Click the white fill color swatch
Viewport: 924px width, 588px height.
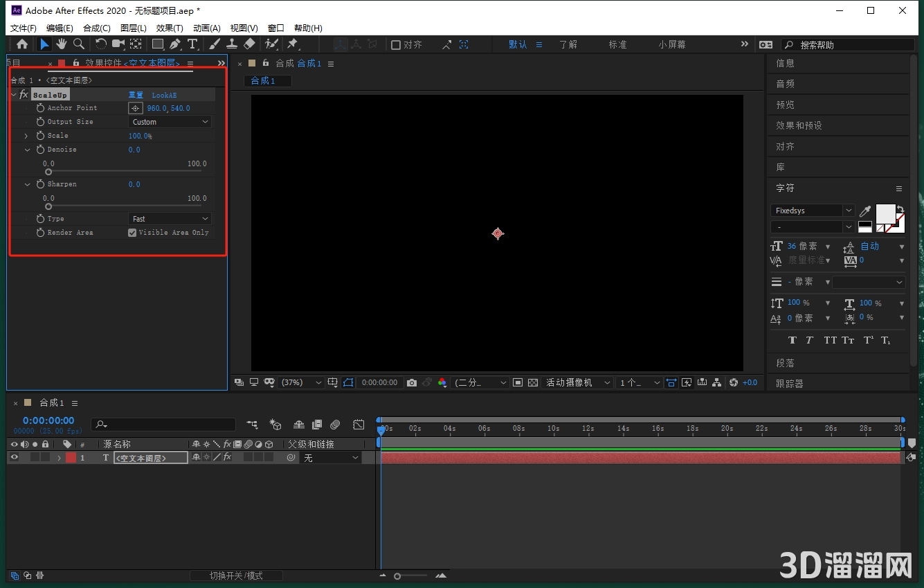pyautogui.click(x=886, y=214)
